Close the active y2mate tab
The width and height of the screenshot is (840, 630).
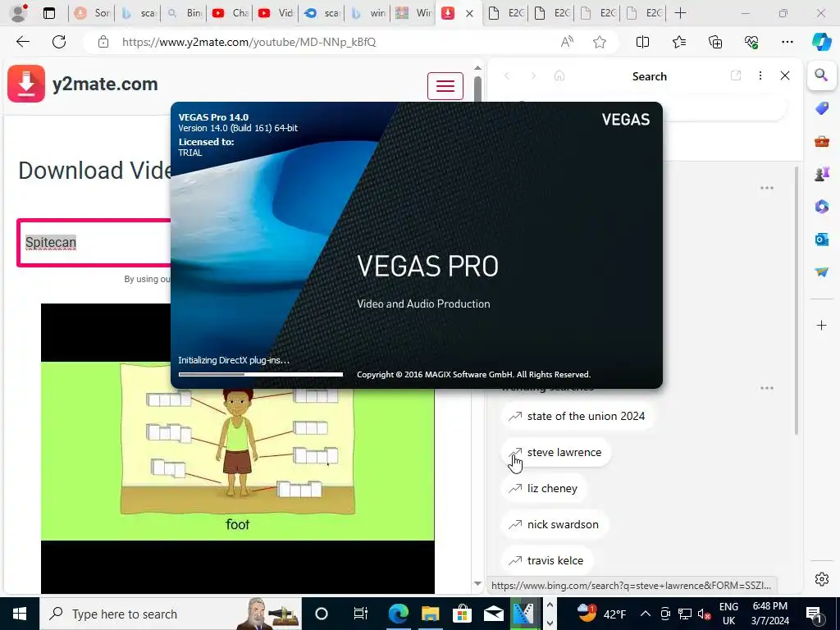point(469,13)
